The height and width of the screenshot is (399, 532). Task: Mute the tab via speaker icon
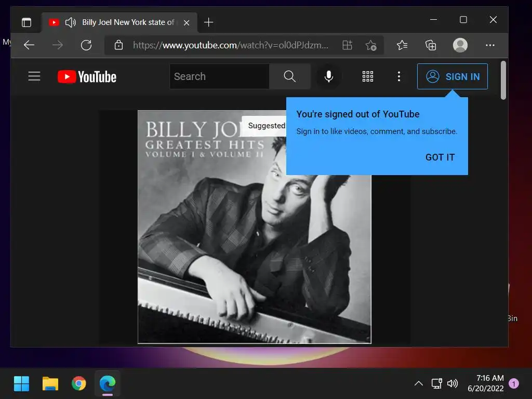(70, 22)
